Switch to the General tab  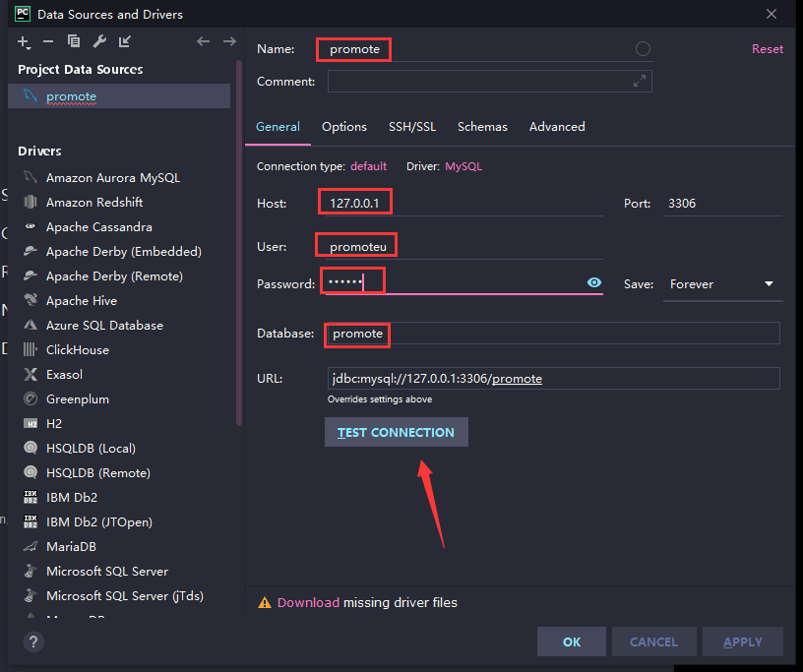coord(278,127)
